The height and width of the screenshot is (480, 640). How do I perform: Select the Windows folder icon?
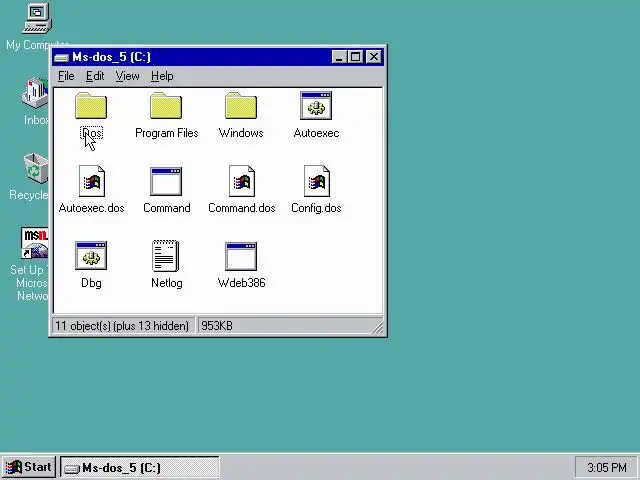coord(241,106)
